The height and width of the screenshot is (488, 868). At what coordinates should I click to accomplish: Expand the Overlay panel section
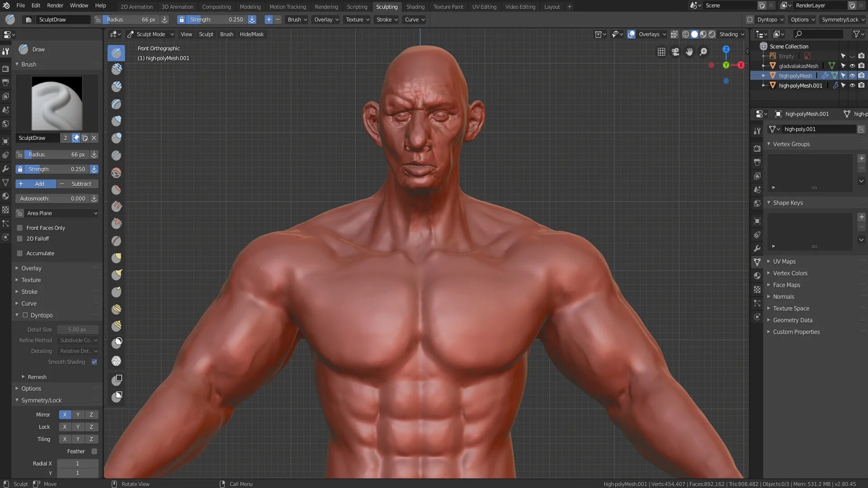coord(31,268)
